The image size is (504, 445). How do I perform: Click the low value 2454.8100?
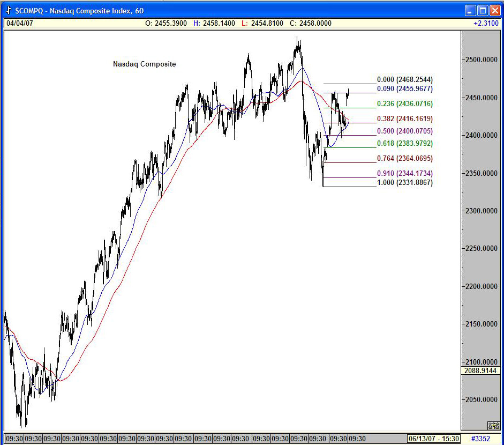click(267, 23)
